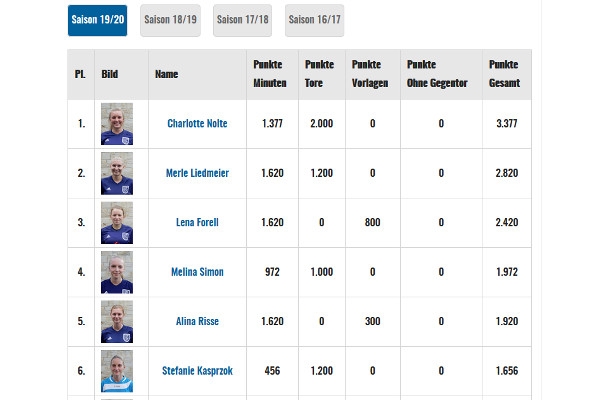Open the Saison 17/18 tab

(242, 20)
